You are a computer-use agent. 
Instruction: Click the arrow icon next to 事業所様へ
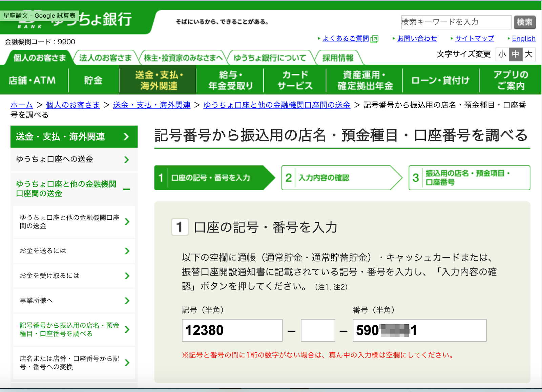click(x=127, y=301)
